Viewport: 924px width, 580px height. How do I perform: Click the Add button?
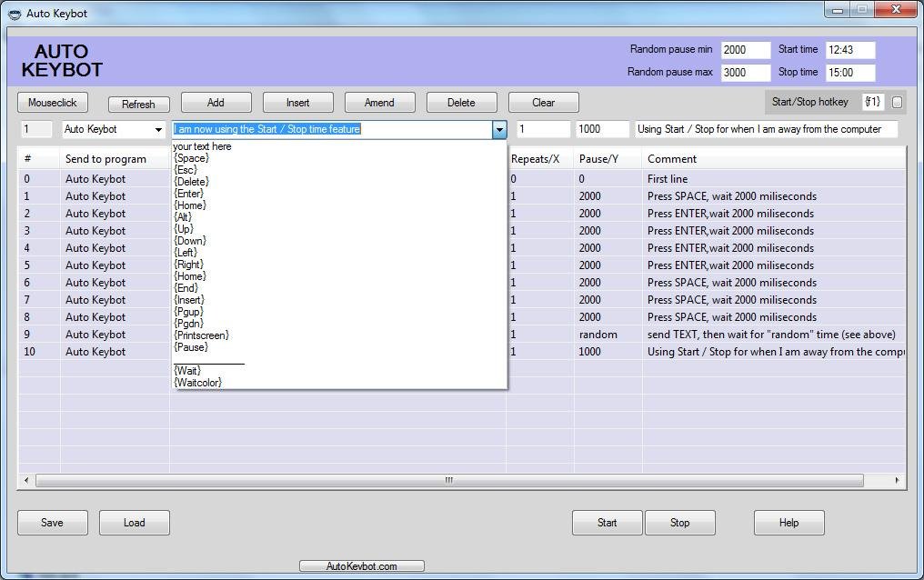point(216,103)
